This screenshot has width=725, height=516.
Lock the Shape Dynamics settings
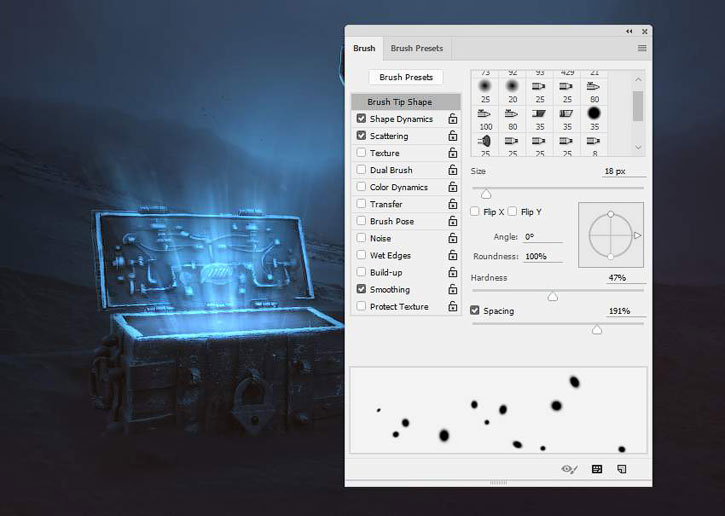point(453,119)
